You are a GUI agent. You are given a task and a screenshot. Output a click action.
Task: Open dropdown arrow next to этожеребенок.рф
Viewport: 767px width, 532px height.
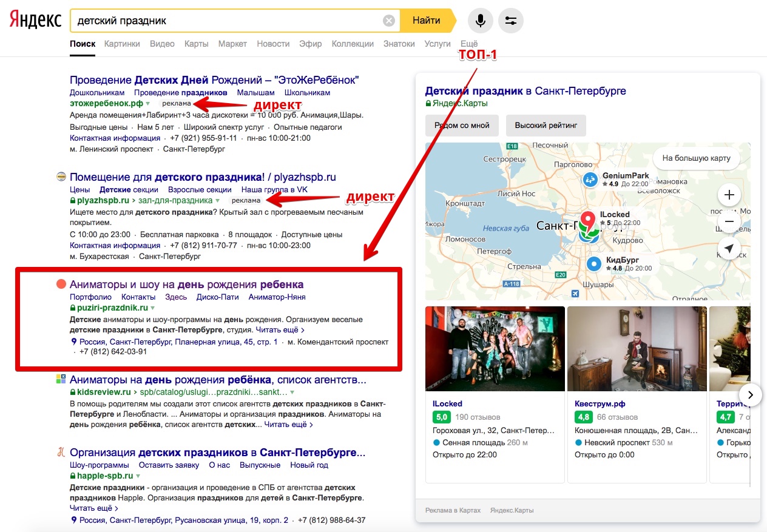(x=147, y=104)
